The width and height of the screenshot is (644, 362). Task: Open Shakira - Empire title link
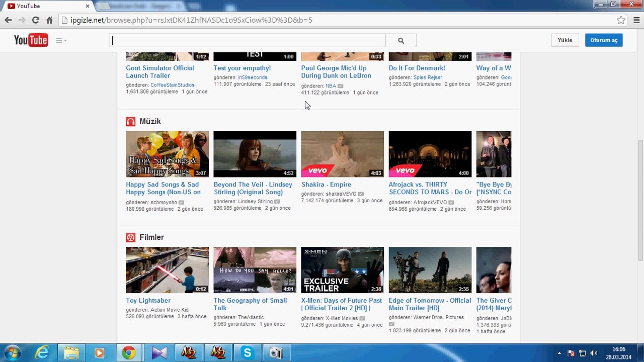click(326, 185)
